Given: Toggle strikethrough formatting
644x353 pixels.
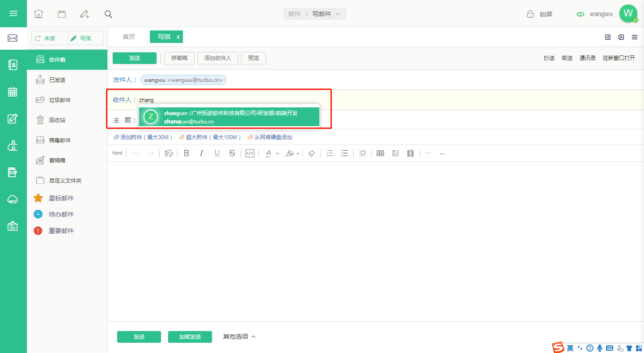Looking at the screenshot, I should [x=232, y=153].
